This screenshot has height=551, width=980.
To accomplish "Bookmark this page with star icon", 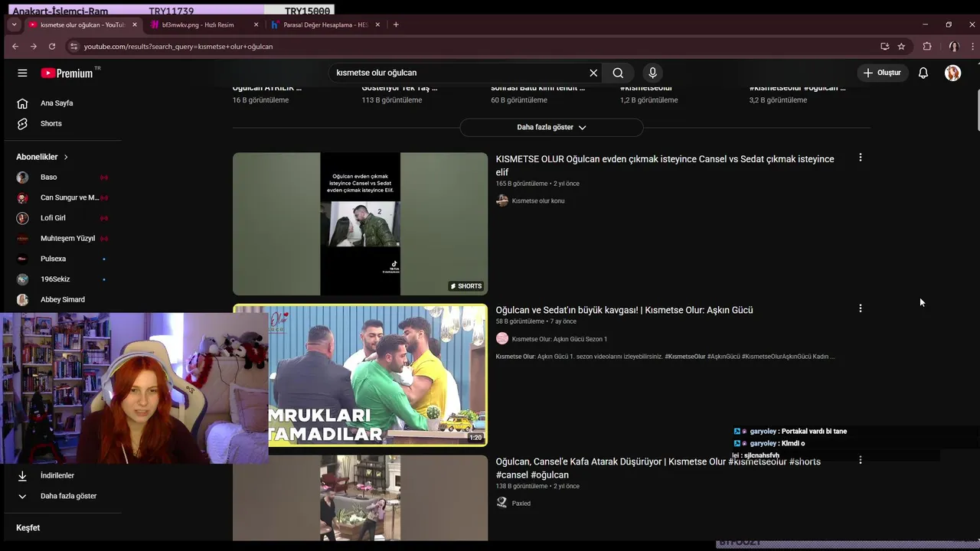I will (x=901, y=47).
